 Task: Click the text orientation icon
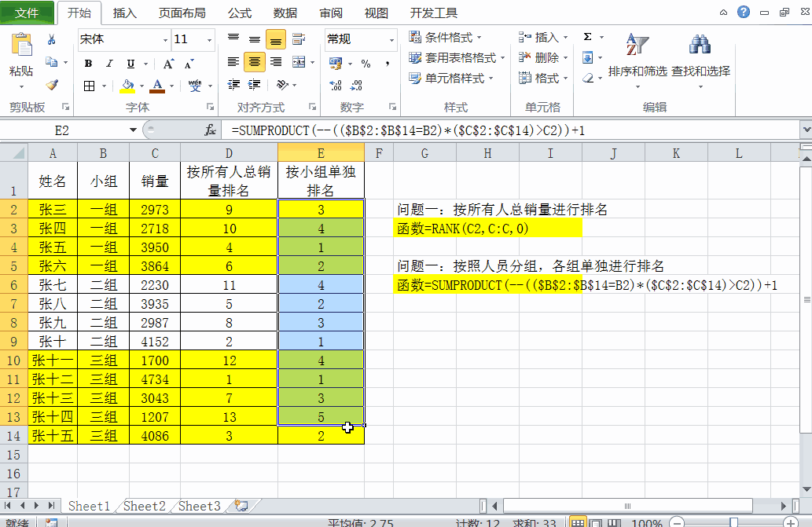point(282,84)
